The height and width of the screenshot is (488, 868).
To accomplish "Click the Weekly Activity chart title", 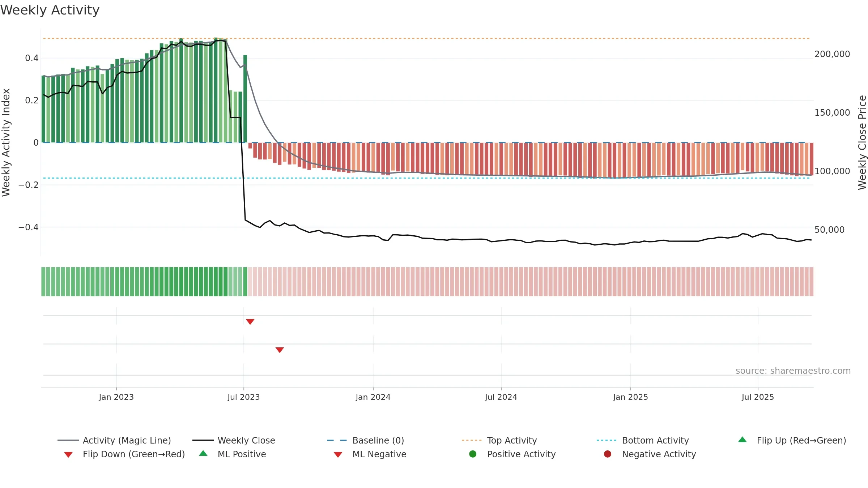I will coord(50,10).
